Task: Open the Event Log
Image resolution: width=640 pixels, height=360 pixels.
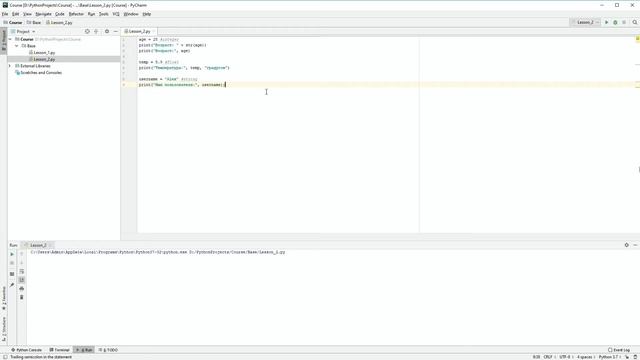Action: 619,350
